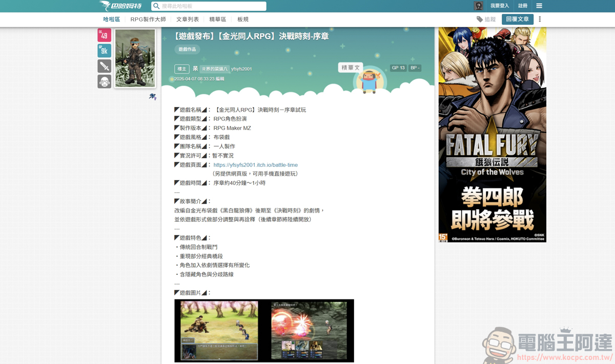Image resolution: width=615 pixels, height=364 pixels.
Task: Click the text RPG Maker MZ
Action: point(232,128)
